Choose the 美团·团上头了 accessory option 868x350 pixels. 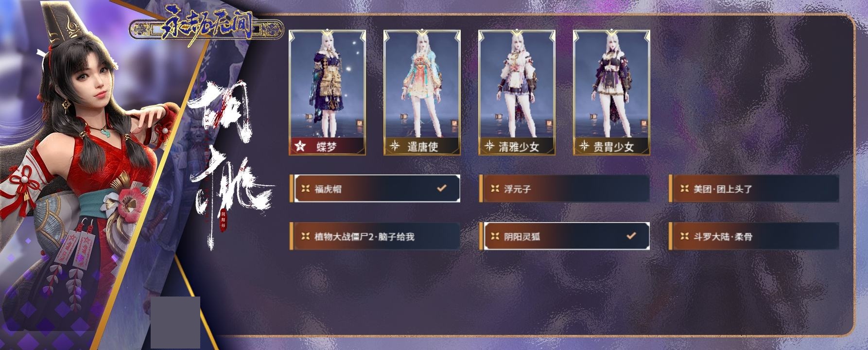tap(754, 189)
